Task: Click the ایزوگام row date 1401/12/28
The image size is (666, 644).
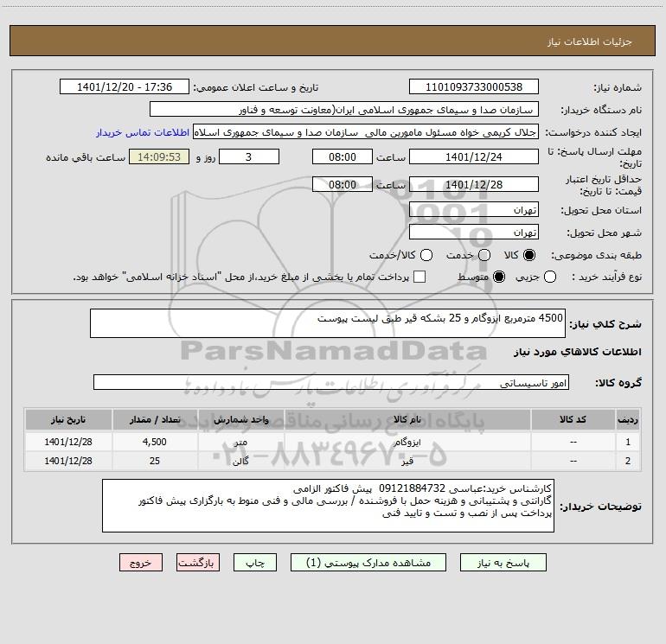Action: (68, 442)
